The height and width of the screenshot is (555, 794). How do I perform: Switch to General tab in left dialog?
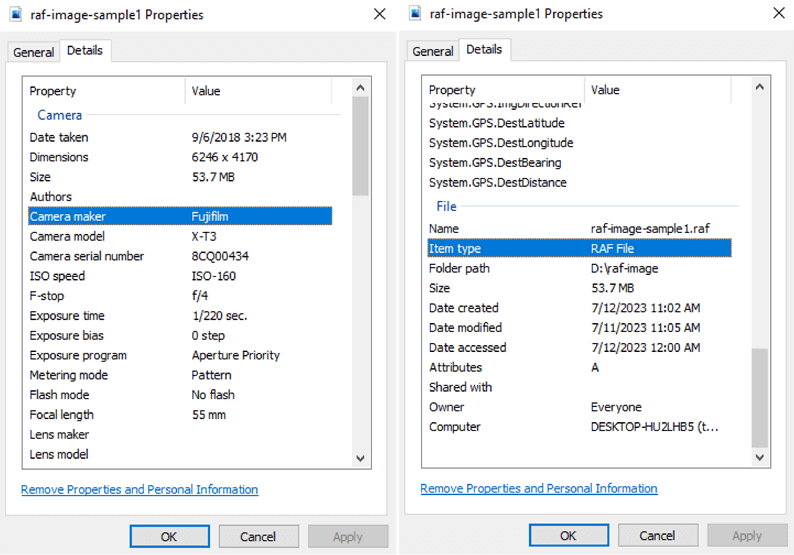pyautogui.click(x=34, y=52)
